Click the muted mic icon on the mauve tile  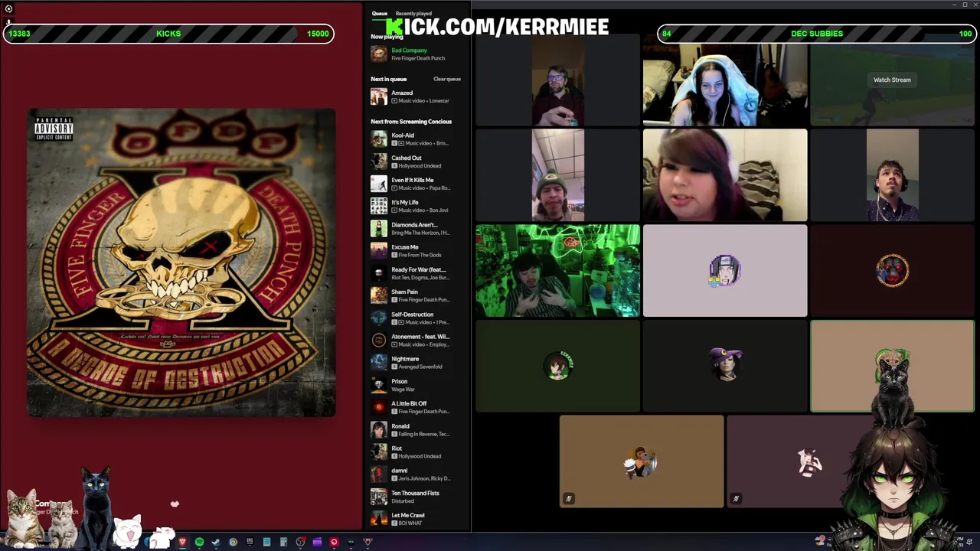[736, 499]
